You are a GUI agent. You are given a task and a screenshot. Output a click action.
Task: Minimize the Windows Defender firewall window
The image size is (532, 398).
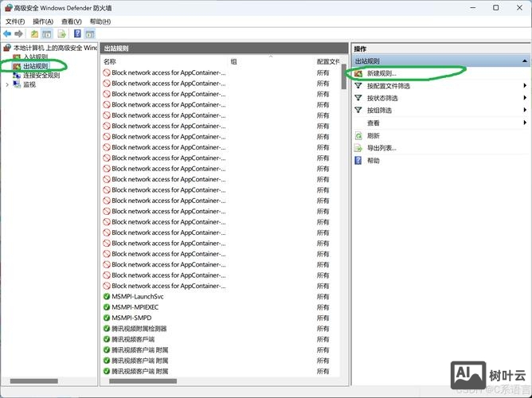point(473,7)
